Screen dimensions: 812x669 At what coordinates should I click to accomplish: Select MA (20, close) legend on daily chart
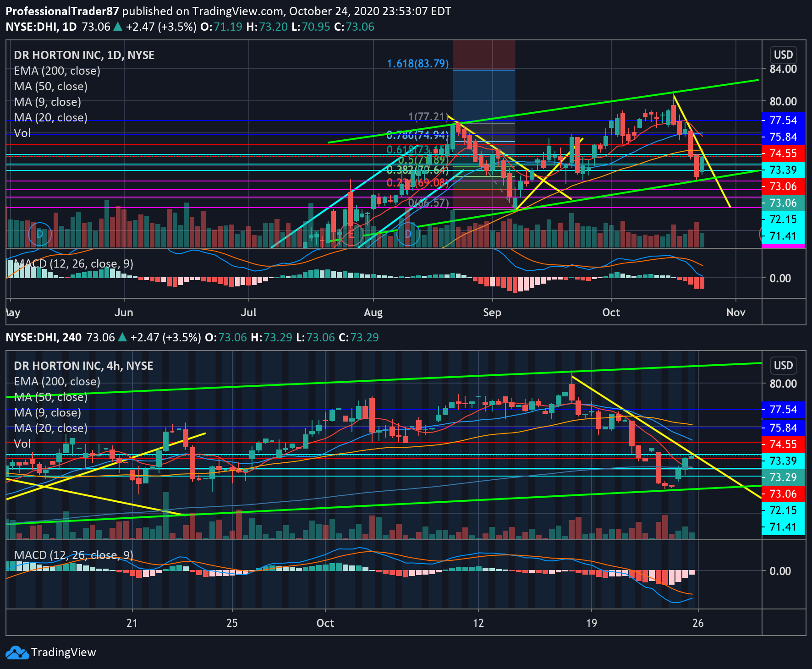(51, 118)
